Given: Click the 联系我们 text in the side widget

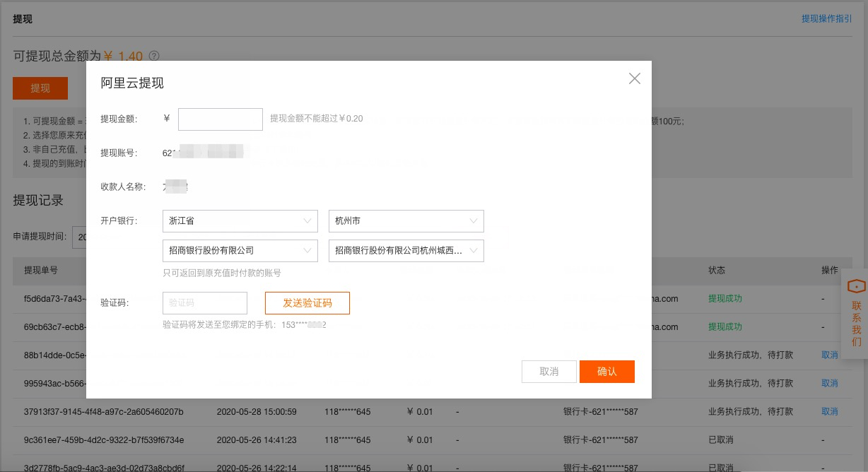Looking at the screenshot, I should point(857,324).
